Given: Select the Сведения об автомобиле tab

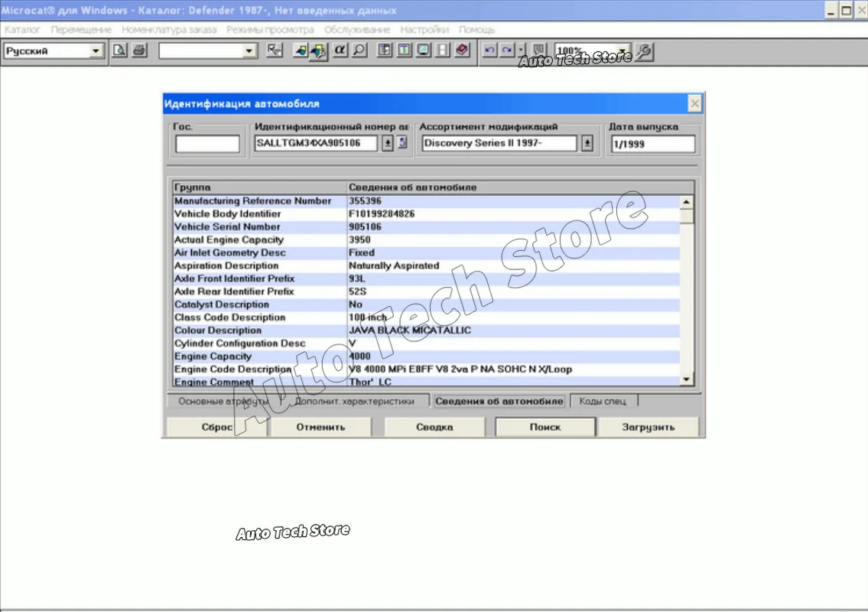Looking at the screenshot, I should click(499, 401).
